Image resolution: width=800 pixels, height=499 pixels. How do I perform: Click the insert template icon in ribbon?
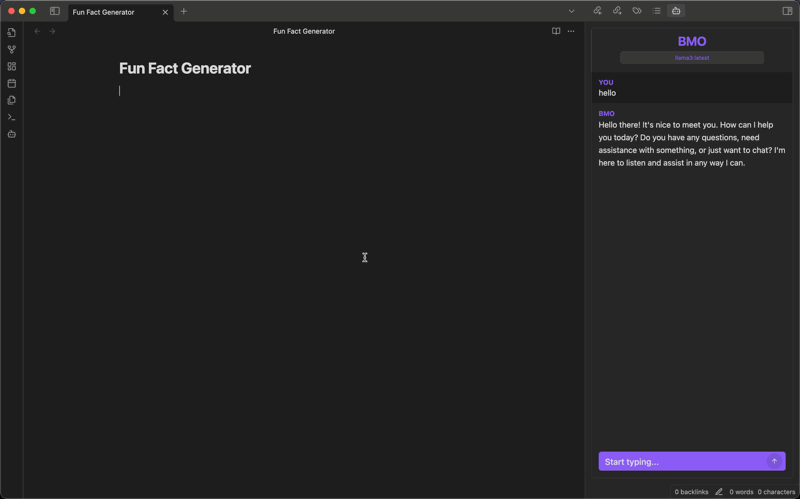(x=12, y=100)
